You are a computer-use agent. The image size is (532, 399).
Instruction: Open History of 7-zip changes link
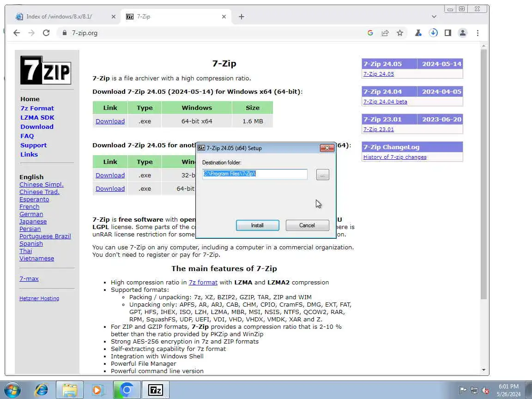click(395, 157)
